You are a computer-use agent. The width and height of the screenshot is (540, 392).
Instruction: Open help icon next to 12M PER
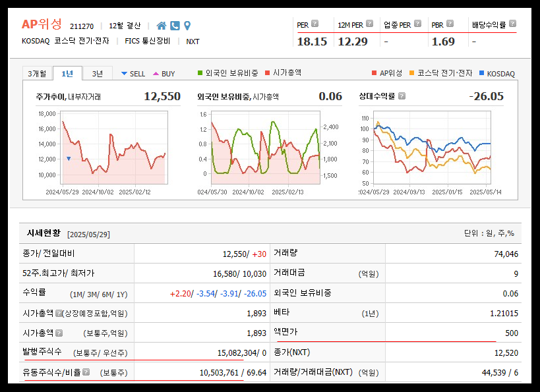369,24
